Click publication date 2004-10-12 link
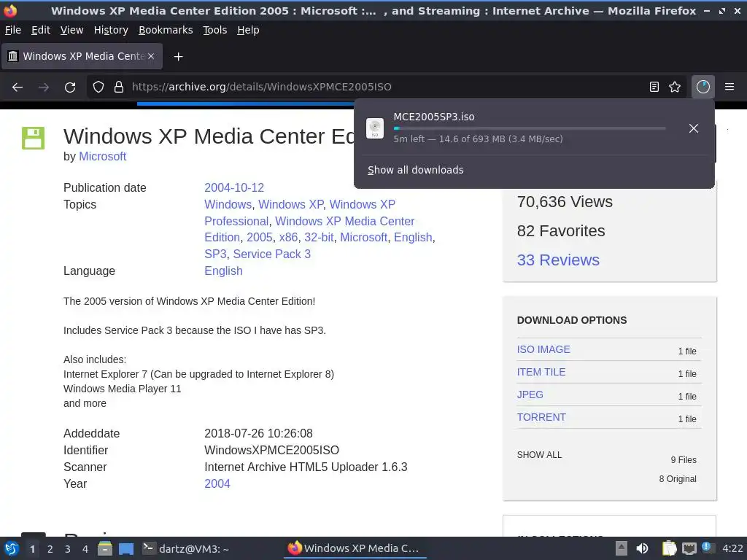 click(234, 187)
